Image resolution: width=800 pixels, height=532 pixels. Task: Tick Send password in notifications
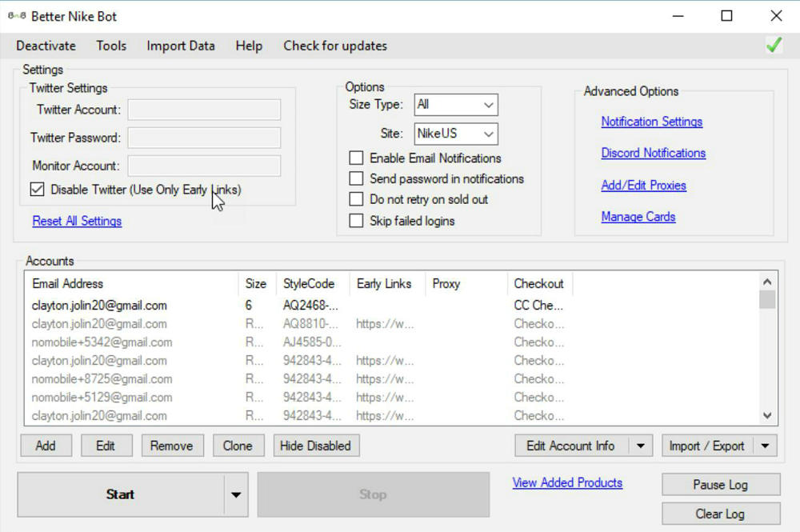click(x=356, y=178)
